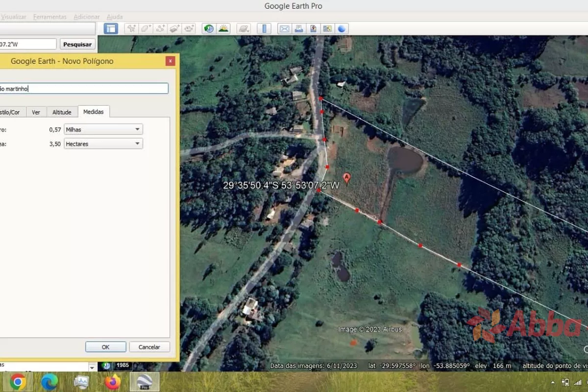Open Firefox from the taskbar
588x392 pixels.
pyautogui.click(x=113, y=382)
